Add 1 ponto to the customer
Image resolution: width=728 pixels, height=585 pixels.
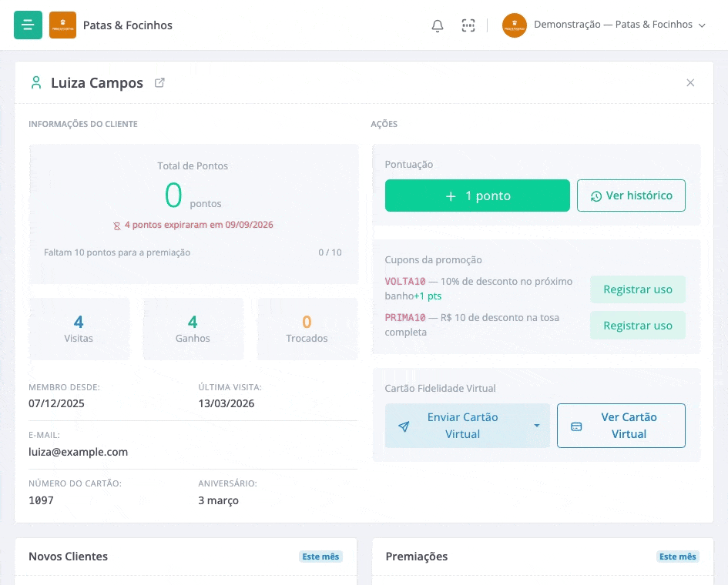478,196
